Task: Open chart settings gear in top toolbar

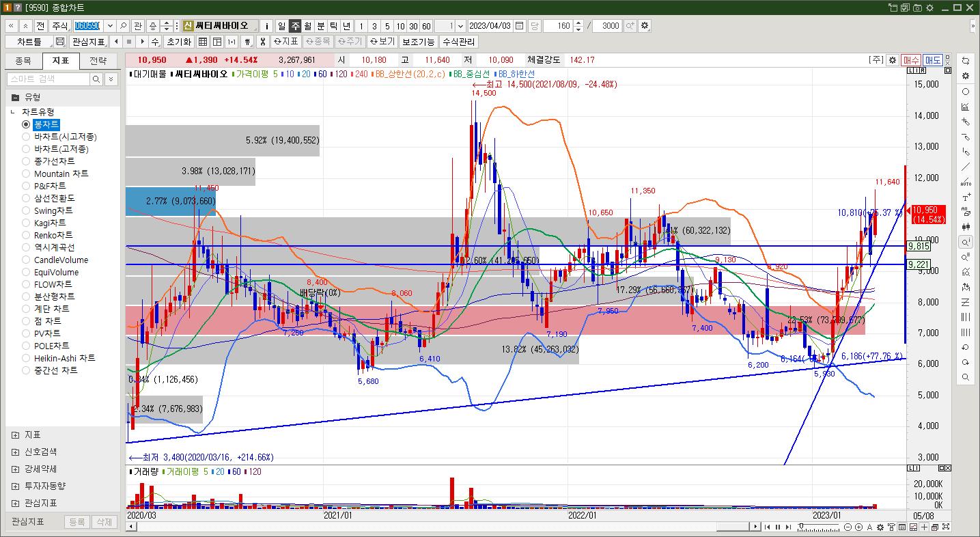Action: pyautogui.click(x=645, y=26)
